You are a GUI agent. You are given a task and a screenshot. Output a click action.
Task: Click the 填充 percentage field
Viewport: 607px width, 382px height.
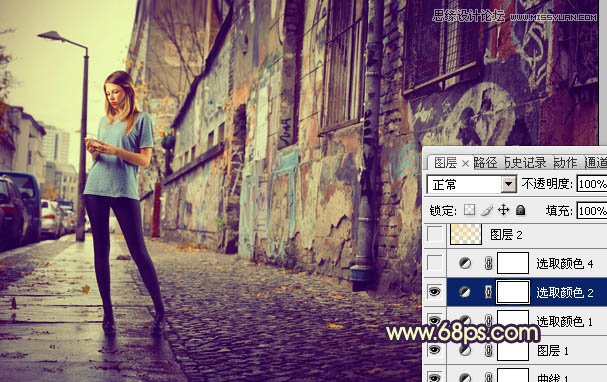pos(592,211)
